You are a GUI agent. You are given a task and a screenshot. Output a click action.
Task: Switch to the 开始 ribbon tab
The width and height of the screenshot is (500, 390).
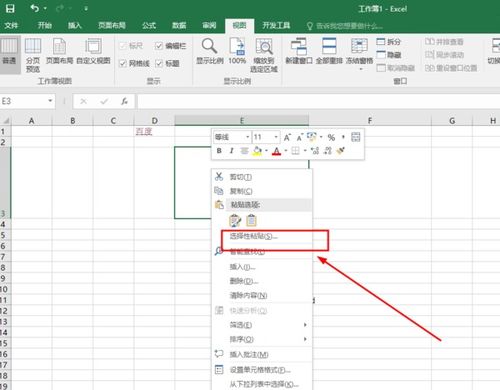pyautogui.click(x=44, y=25)
